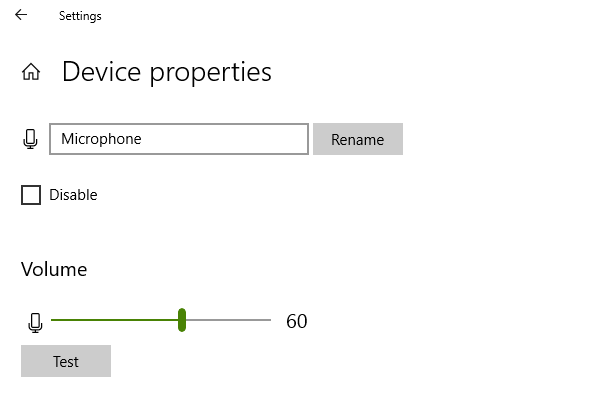Click the Settings window title text
This screenshot has height=397, width=604.
pyautogui.click(x=80, y=16)
